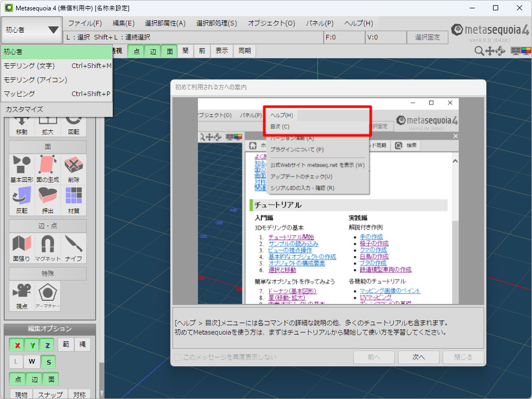
Task: Open the チュートリアル開始 tutorial link
Action: click(292, 236)
